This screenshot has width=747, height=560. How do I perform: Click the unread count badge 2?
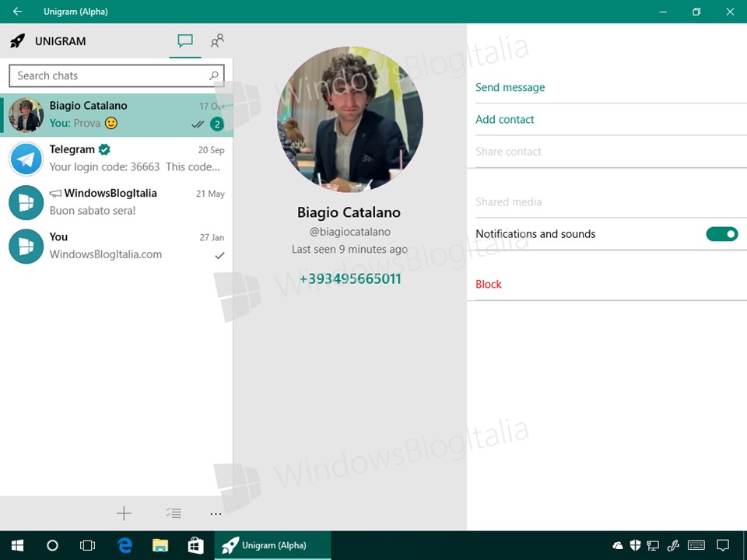(217, 124)
